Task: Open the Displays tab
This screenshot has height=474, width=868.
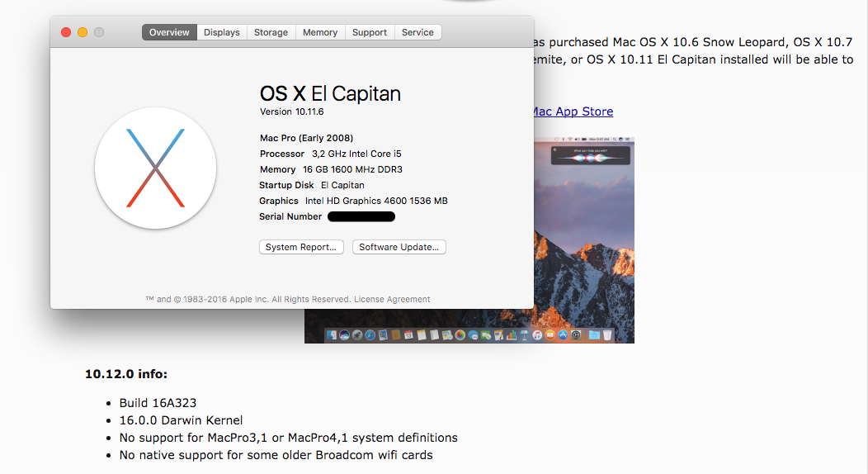Action: pyautogui.click(x=221, y=32)
